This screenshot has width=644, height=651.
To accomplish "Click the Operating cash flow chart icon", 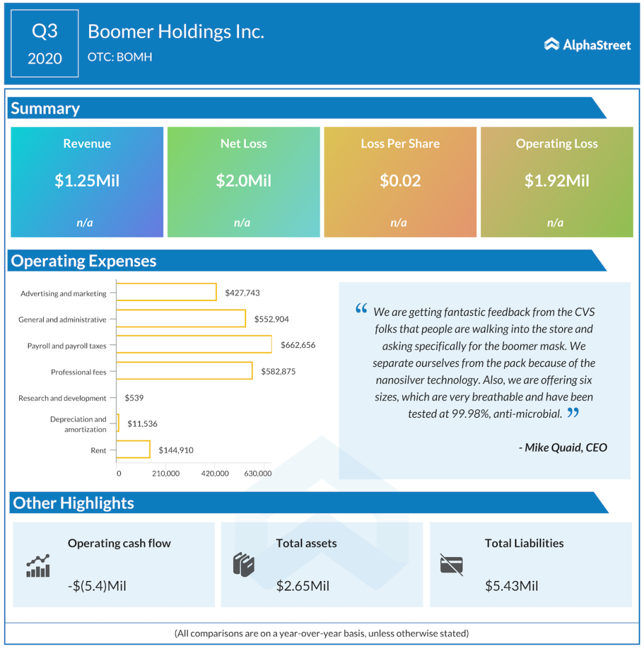I will coord(38,565).
